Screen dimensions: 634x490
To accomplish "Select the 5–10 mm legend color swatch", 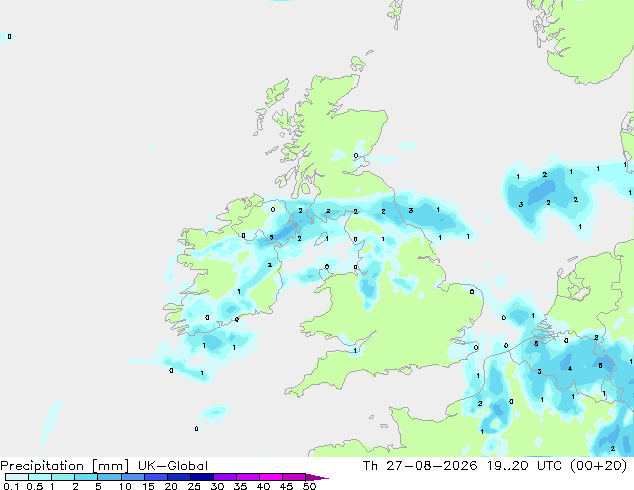I will [109, 477].
